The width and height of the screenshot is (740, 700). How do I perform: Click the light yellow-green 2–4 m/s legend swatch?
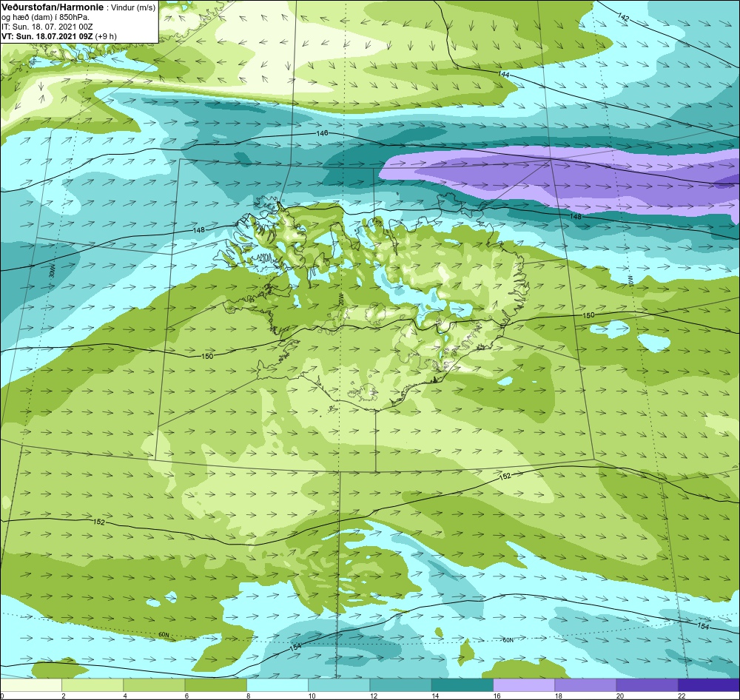coord(92,684)
